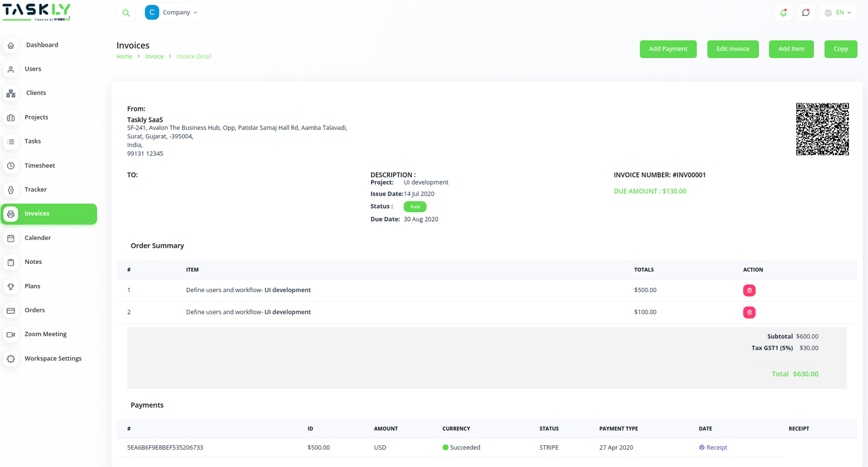Image resolution: width=868 pixels, height=467 pixels.
Task: Click the invoice QR code image
Action: [x=822, y=129]
